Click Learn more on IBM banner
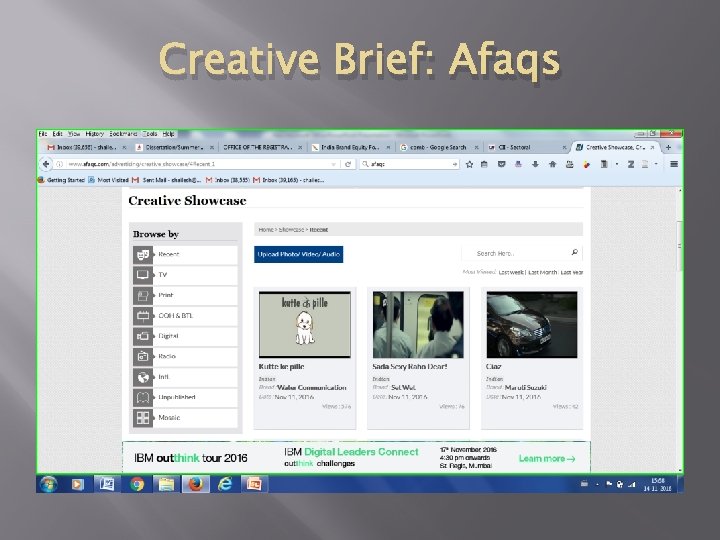This screenshot has width=720, height=540. click(x=547, y=458)
